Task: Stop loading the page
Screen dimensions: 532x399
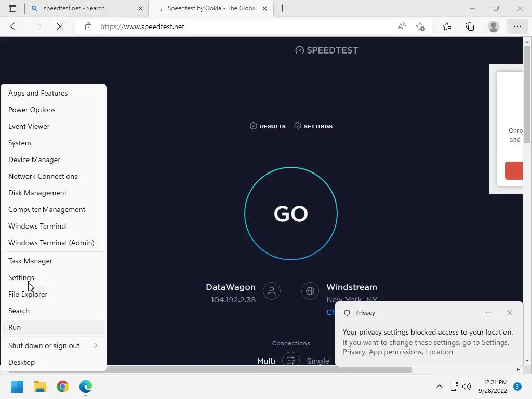Action: 60,26
